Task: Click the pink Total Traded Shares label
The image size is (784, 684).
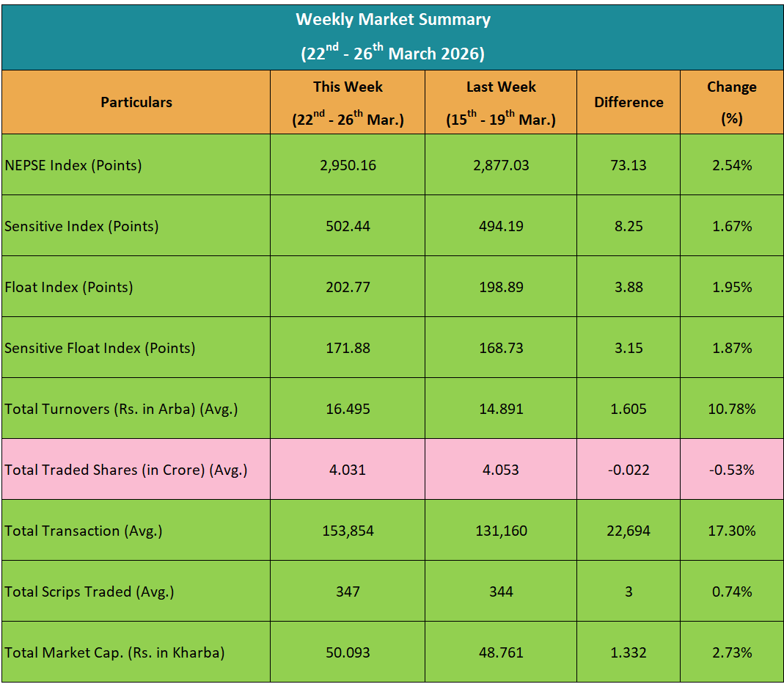Action: (126, 470)
